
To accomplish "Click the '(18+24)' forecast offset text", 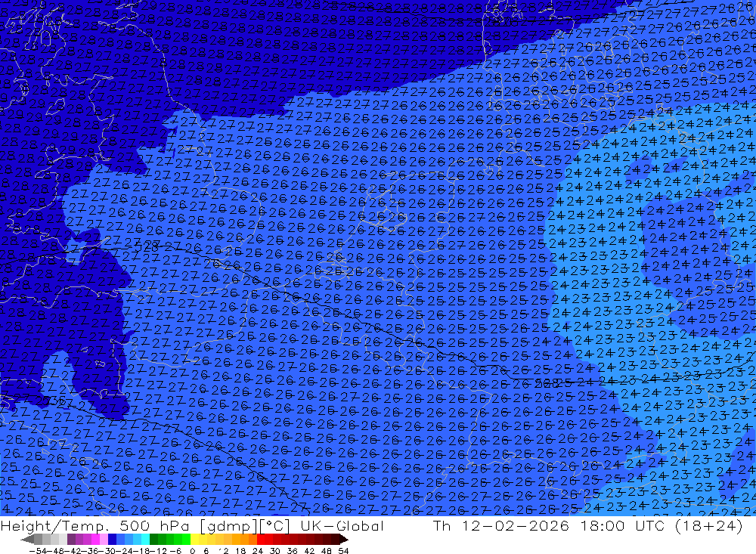I will coord(709,525).
